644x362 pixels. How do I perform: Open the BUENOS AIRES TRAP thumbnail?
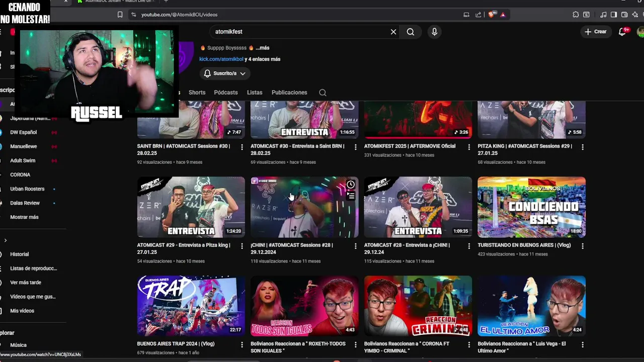pyautogui.click(x=191, y=306)
